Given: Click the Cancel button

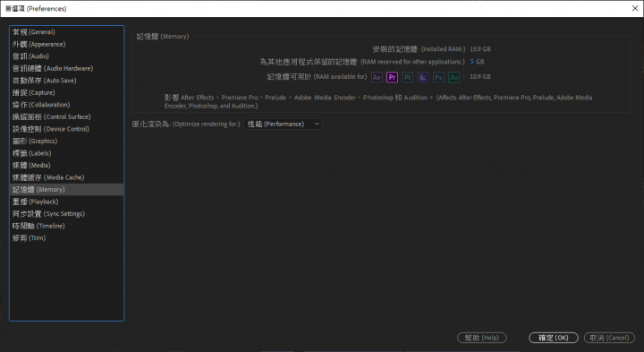Looking at the screenshot, I should 609,338.
